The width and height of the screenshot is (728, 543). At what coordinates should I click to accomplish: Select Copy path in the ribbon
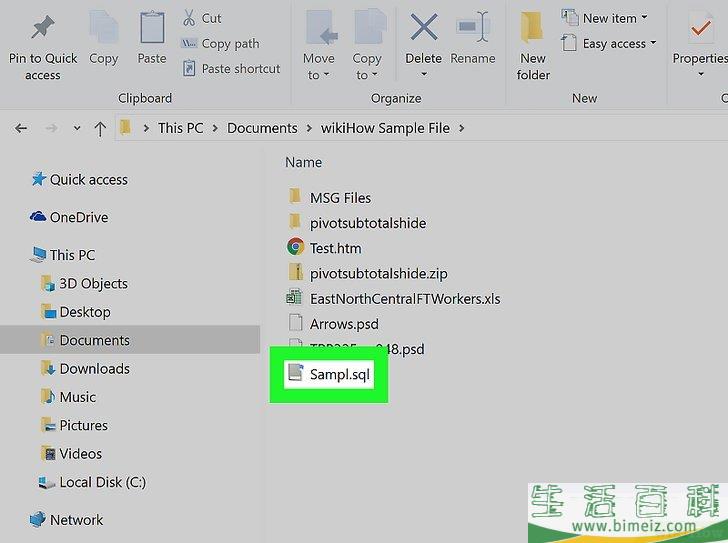(220, 43)
